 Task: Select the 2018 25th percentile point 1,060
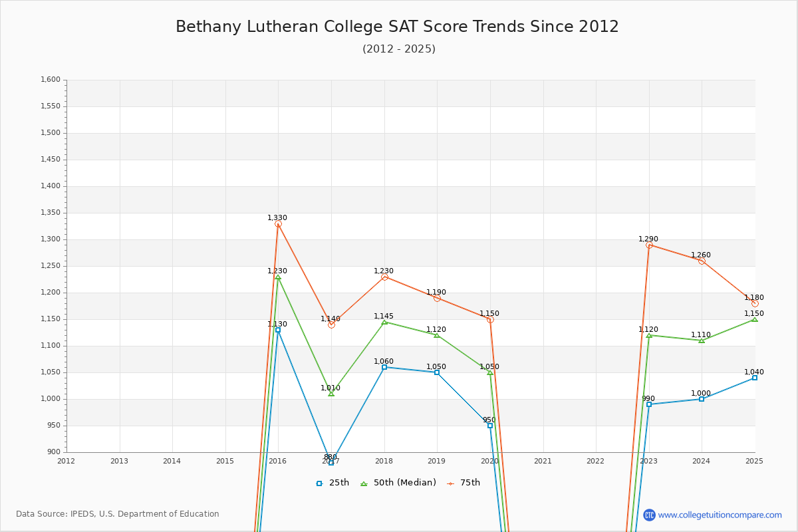pos(384,367)
